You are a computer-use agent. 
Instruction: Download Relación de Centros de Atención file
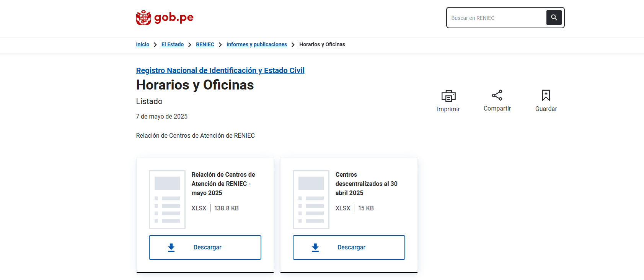tap(205, 247)
